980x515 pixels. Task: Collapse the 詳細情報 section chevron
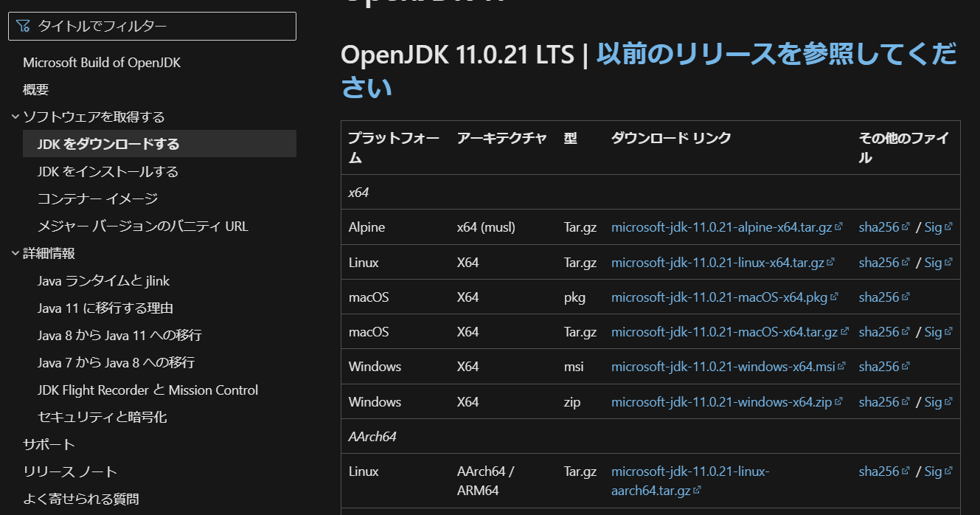(15, 253)
